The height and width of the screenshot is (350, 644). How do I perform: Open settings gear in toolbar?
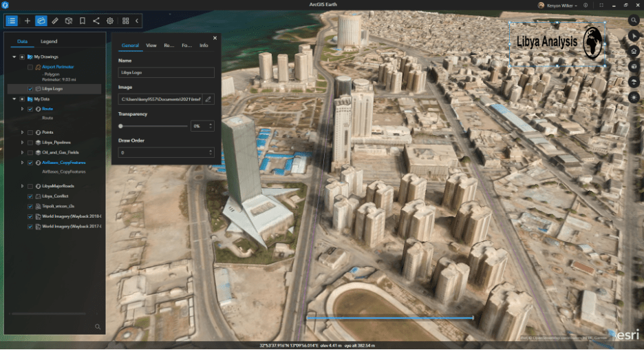110,21
